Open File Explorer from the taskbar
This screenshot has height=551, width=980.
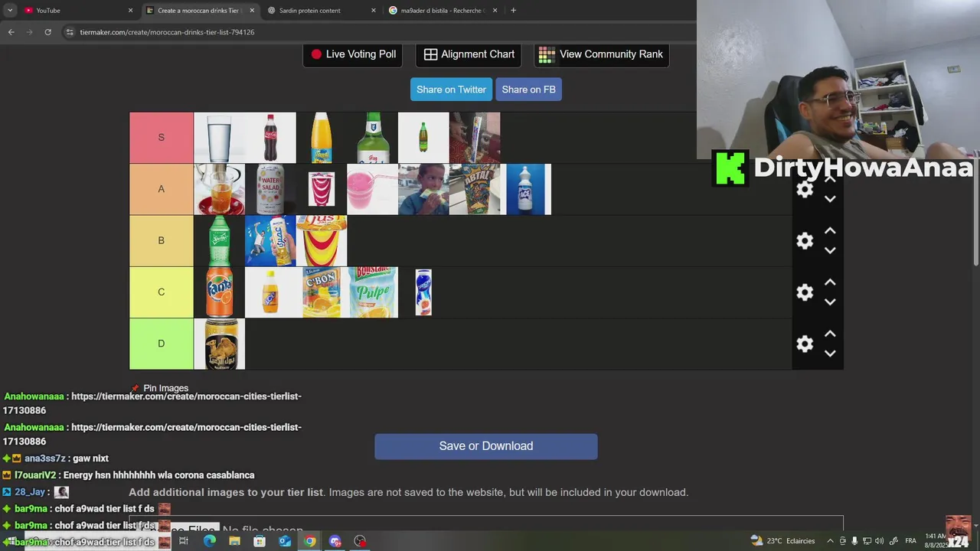(x=234, y=541)
